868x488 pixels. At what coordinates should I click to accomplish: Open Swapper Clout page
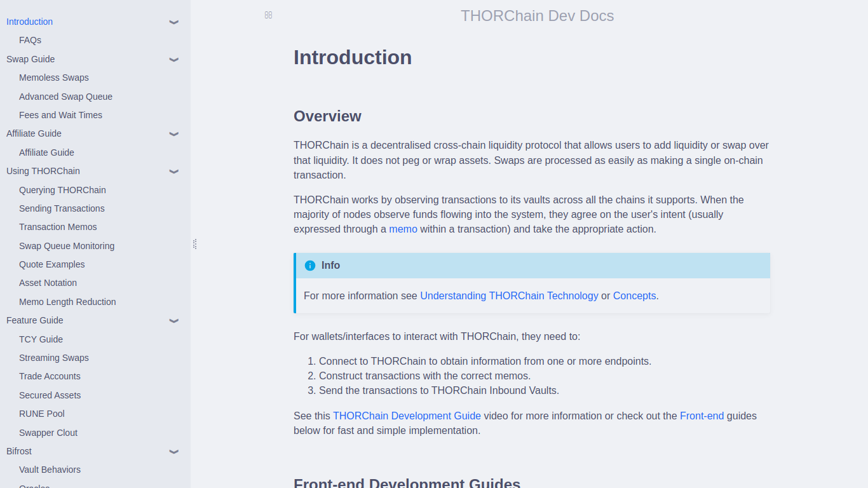pos(48,433)
